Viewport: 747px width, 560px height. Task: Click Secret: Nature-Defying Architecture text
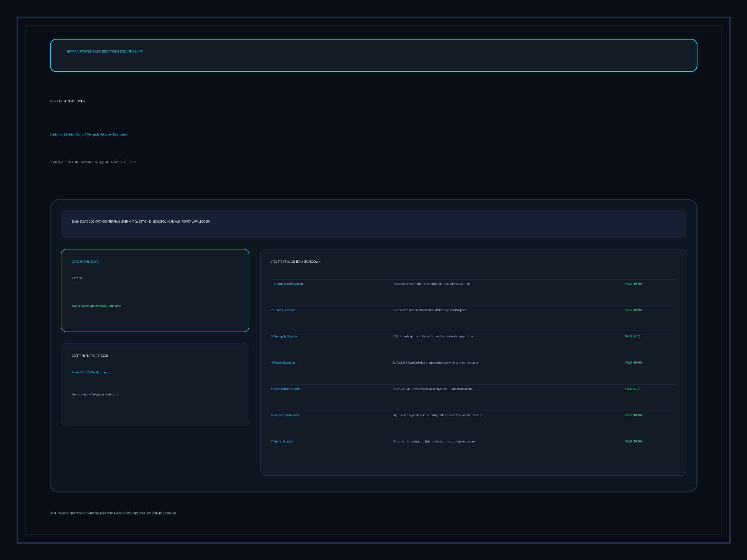point(95,394)
